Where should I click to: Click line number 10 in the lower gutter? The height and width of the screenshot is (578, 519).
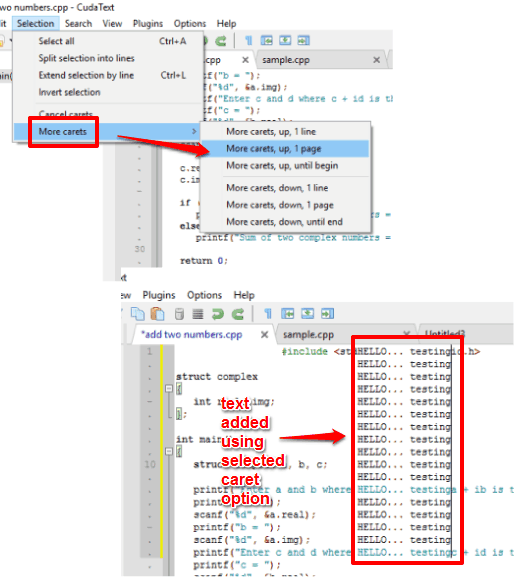point(150,464)
